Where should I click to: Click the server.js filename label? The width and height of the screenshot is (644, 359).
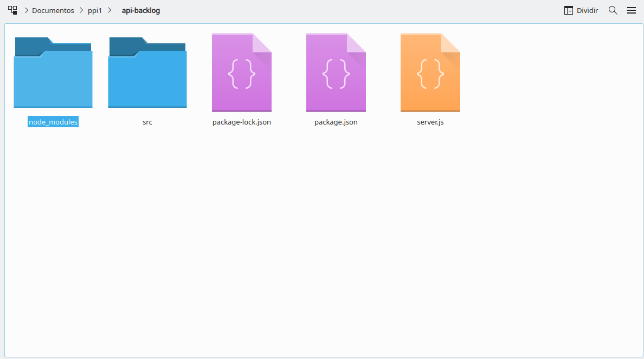click(430, 122)
